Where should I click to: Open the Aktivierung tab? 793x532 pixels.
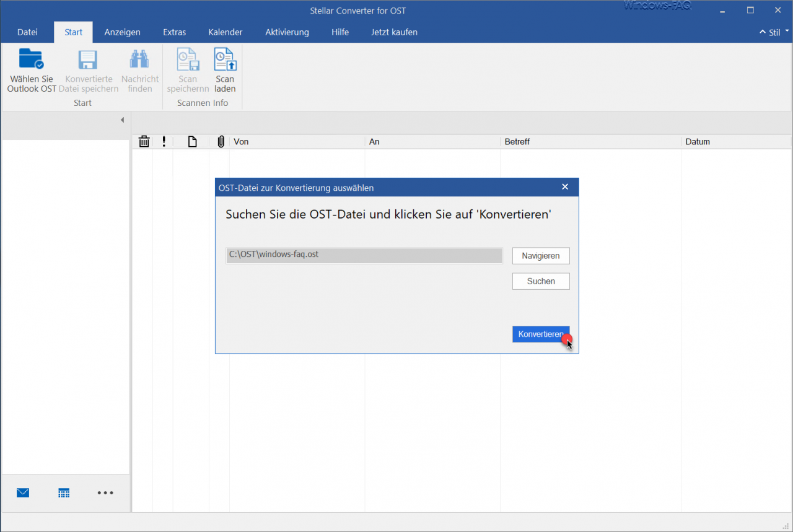(x=287, y=32)
